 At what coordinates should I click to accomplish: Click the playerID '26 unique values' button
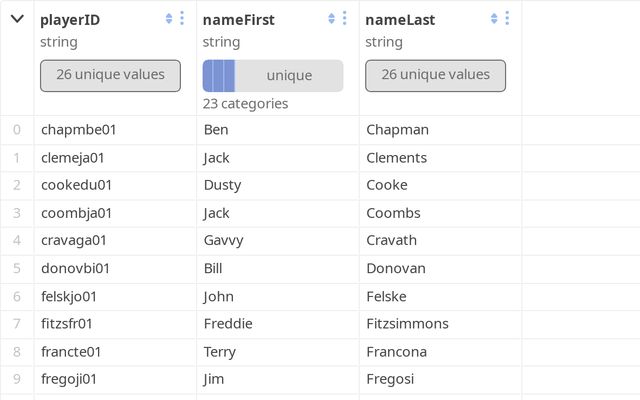(x=110, y=75)
